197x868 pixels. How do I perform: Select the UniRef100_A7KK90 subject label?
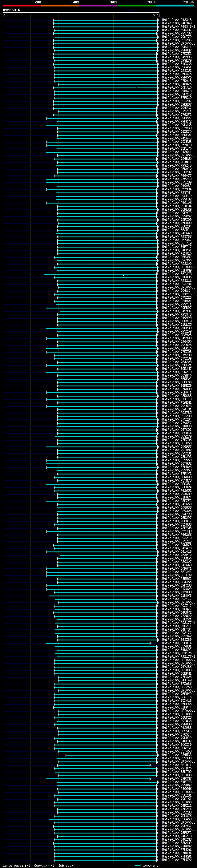pyautogui.click(x=176, y=860)
